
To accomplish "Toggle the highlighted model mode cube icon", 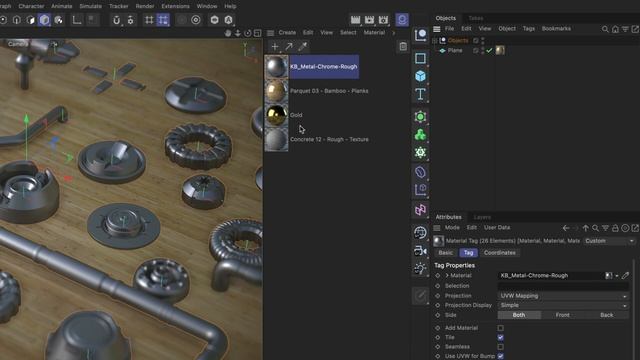I will [44, 20].
